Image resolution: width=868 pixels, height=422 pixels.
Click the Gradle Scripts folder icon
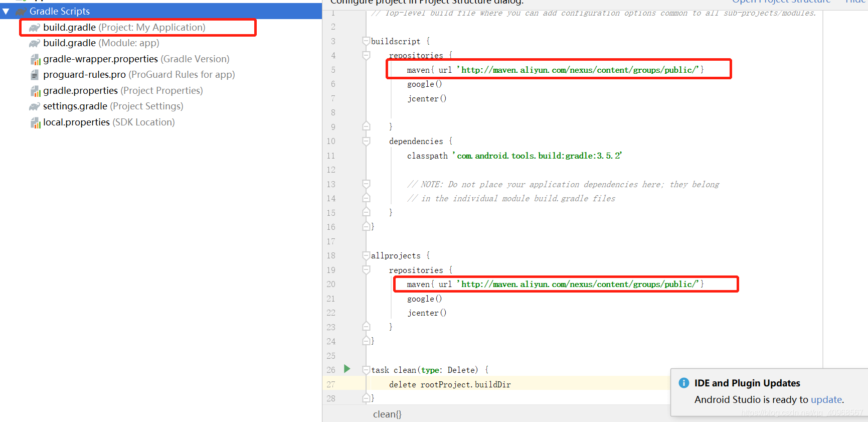coord(21,11)
